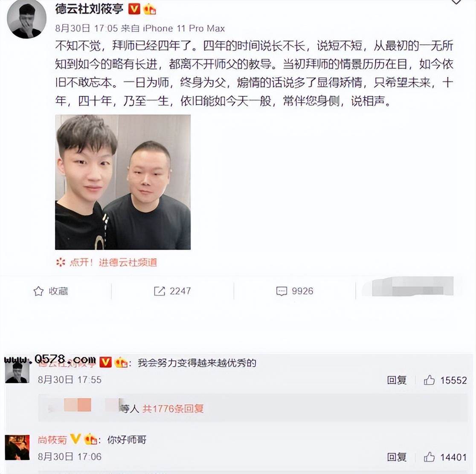Reply to the 我会努力变得越来越优秀的 comment
Screen dimensions: 476x474
tap(397, 380)
